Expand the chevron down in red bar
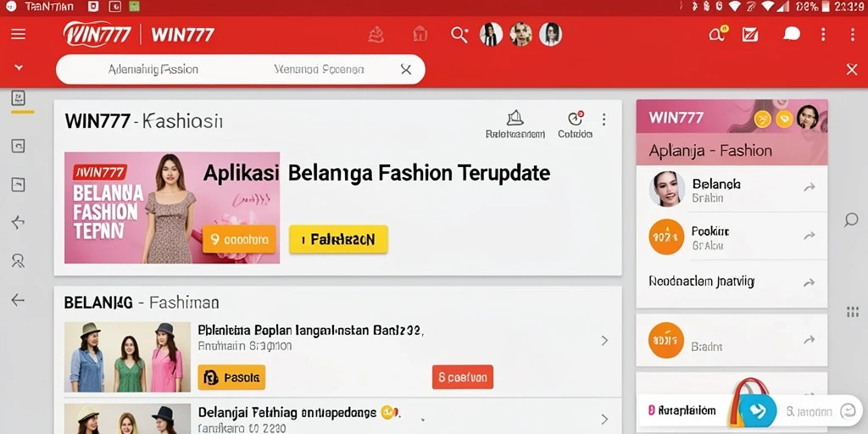868x434 pixels. pos(19,68)
